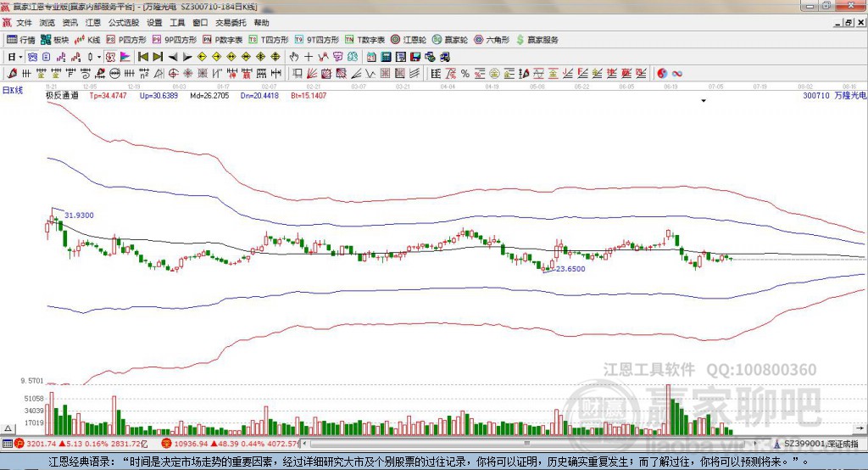
Task: Click the compass rose tool icon
Action: pos(187,73)
